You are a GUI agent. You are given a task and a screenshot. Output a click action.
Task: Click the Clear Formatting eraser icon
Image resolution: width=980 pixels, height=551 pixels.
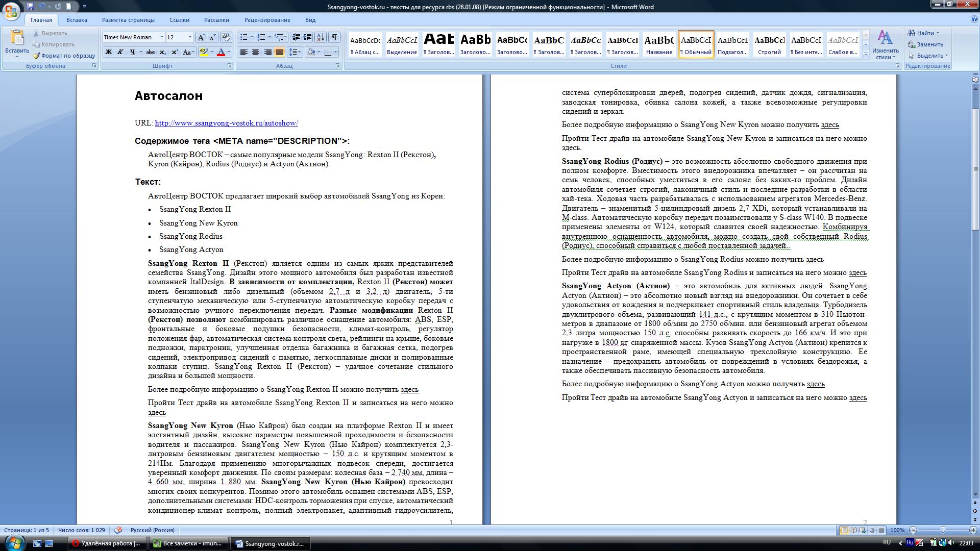(x=226, y=37)
